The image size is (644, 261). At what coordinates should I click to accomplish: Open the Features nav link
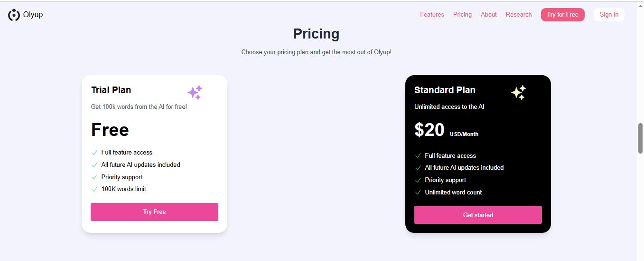pos(432,15)
